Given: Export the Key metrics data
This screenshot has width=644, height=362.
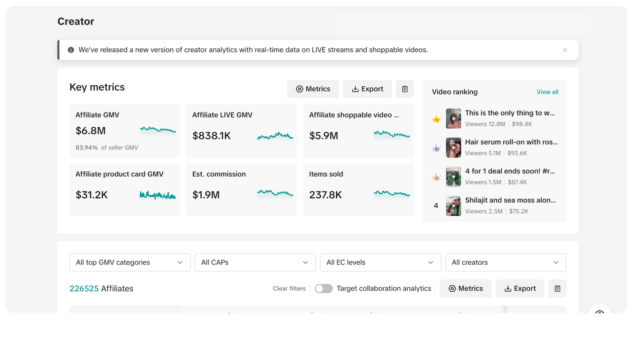Looking at the screenshot, I should click(367, 89).
